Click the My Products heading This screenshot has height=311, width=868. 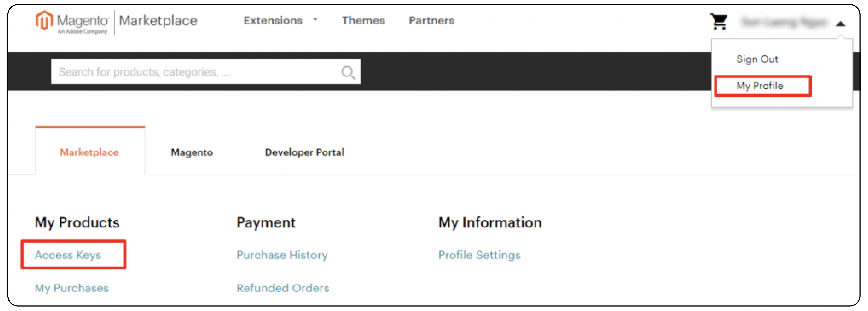(x=77, y=223)
